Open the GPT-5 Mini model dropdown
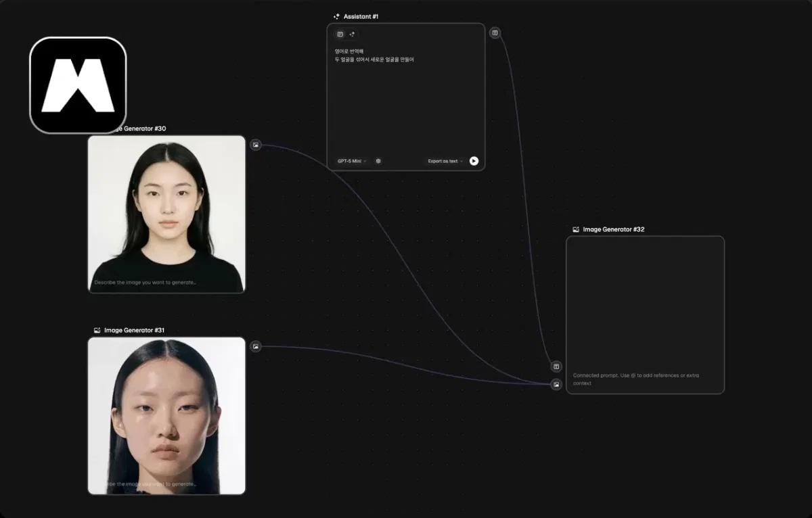The image size is (812, 518). pyautogui.click(x=352, y=161)
